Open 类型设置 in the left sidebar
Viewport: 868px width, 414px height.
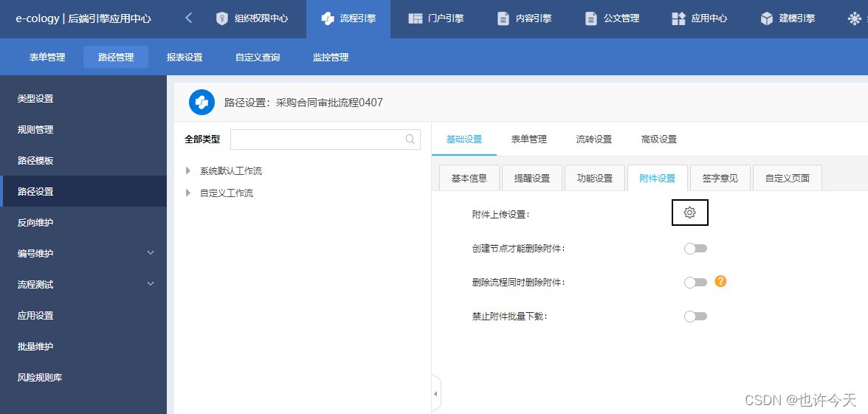tap(83, 99)
